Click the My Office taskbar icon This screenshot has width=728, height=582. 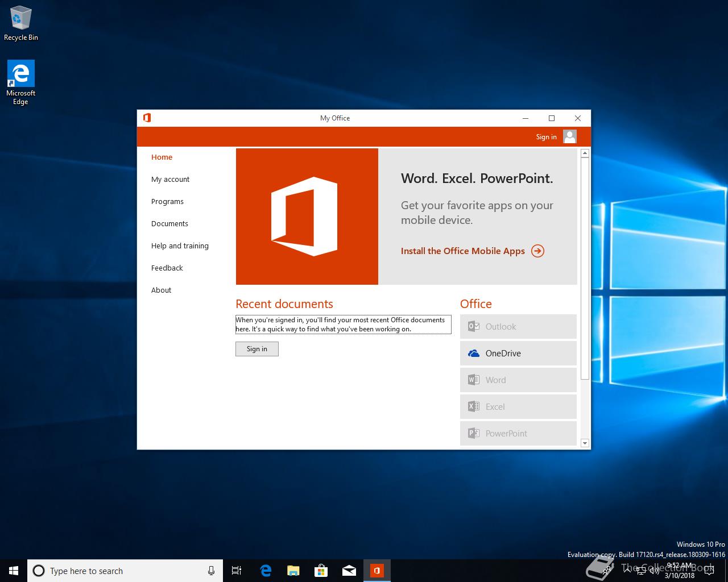[377, 571]
